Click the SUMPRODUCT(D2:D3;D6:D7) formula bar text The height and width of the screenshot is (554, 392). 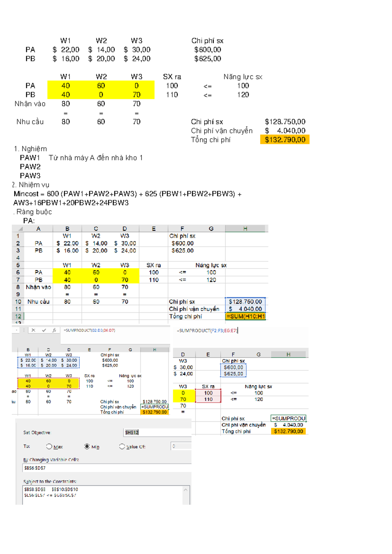coord(89,330)
